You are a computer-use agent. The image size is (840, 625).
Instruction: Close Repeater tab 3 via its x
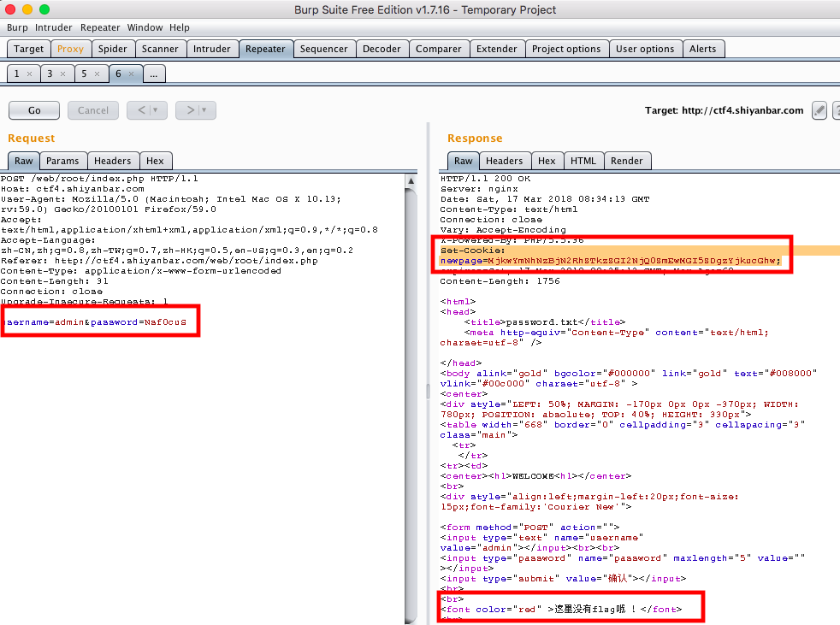[62, 74]
